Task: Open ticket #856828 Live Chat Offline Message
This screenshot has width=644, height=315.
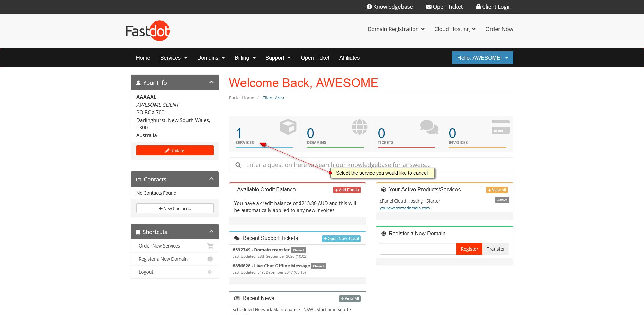Action: (x=271, y=266)
